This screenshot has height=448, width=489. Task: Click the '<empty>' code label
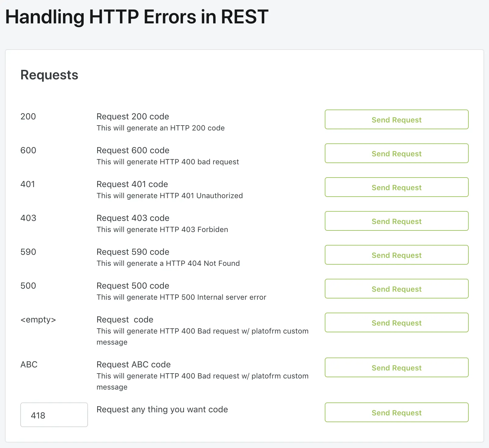(x=38, y=320)
